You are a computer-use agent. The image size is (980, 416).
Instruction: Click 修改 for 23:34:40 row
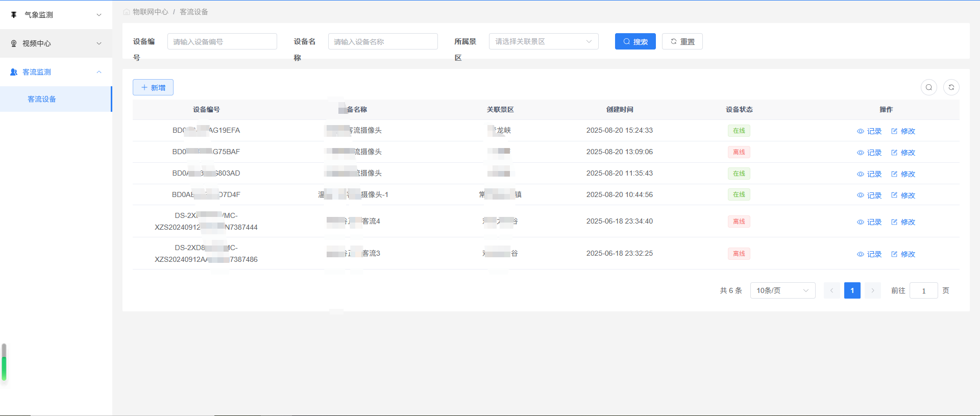tap(903, 222)
